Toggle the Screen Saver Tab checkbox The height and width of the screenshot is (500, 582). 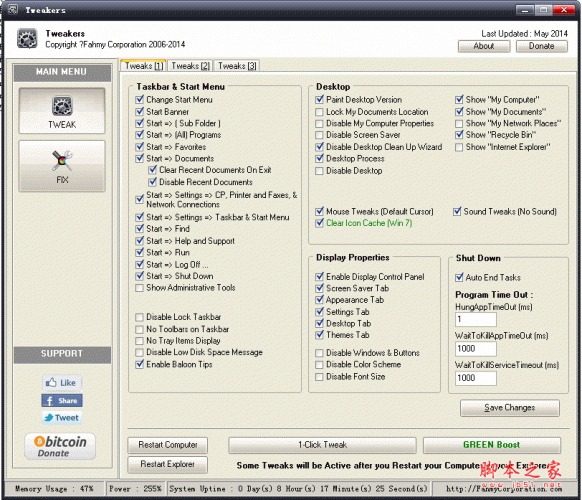point(319,288)
